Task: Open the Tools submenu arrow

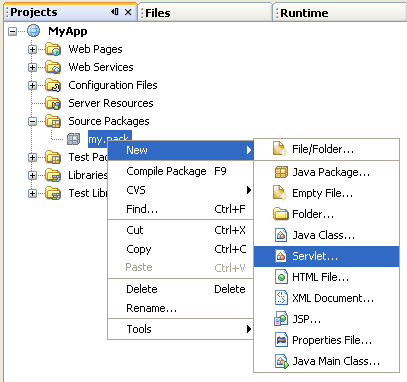Action: pyautogui.click(x=249, y=329)
